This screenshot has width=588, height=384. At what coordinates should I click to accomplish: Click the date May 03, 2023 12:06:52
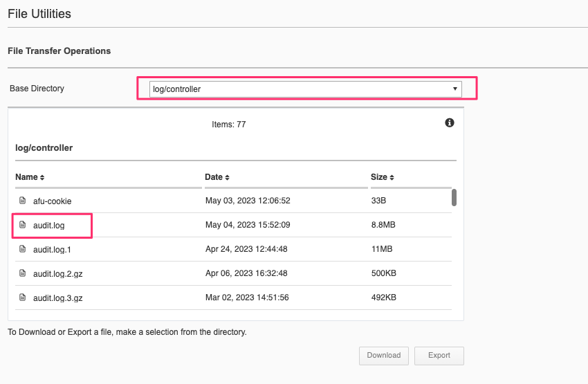(x=248, y=201)
